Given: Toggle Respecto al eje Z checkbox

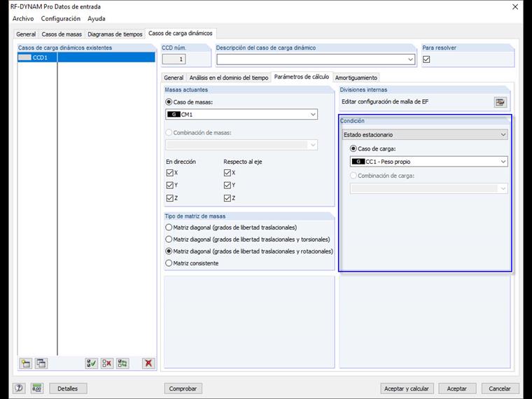Looking at the screenshot, I should click(227, 198).
